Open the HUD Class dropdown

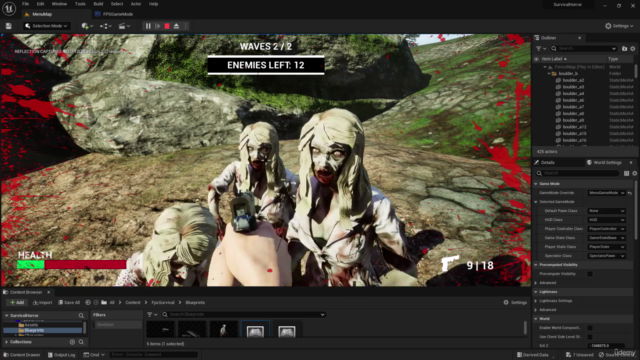[607, 220]
